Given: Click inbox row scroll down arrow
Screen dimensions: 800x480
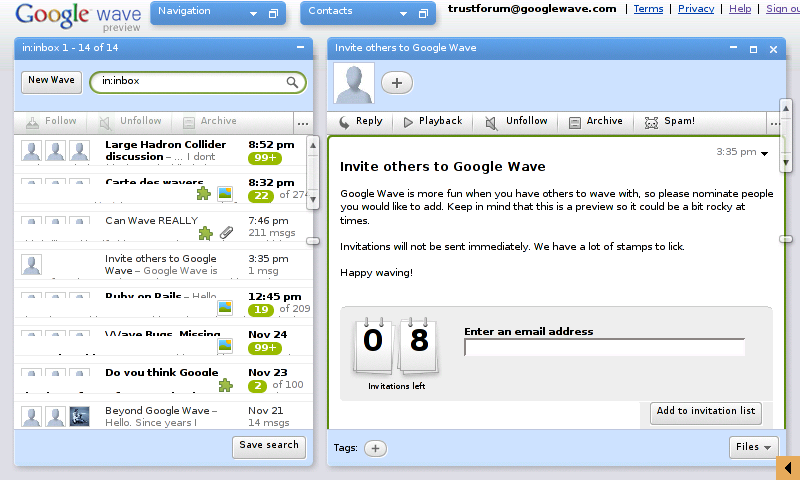Looking at the screenshot, I should [x=313, y=199].
